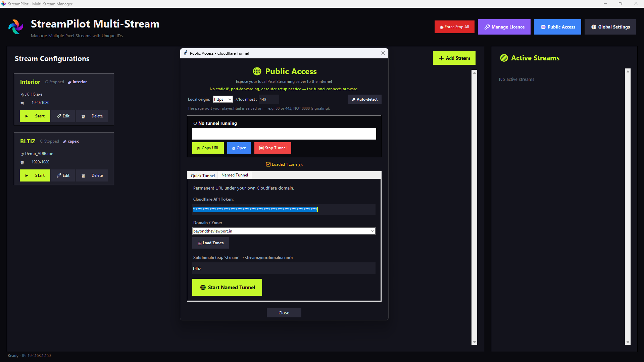Click the Interior stream title
Viewport: 644px width, 362px height.
point(30,82)
